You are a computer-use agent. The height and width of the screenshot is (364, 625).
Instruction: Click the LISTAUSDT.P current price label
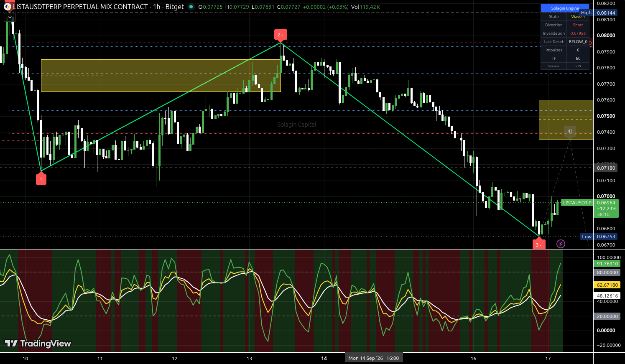(x=577, y=203)
